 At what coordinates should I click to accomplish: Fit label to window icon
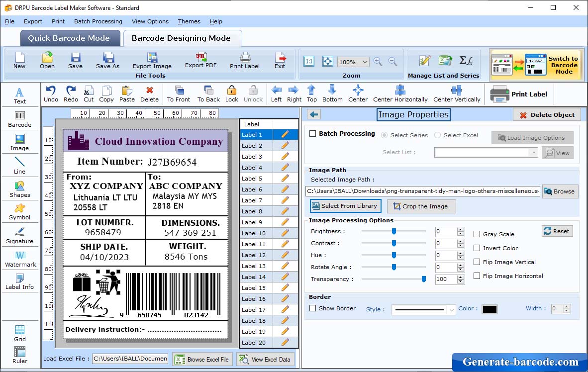pos(328,62)
